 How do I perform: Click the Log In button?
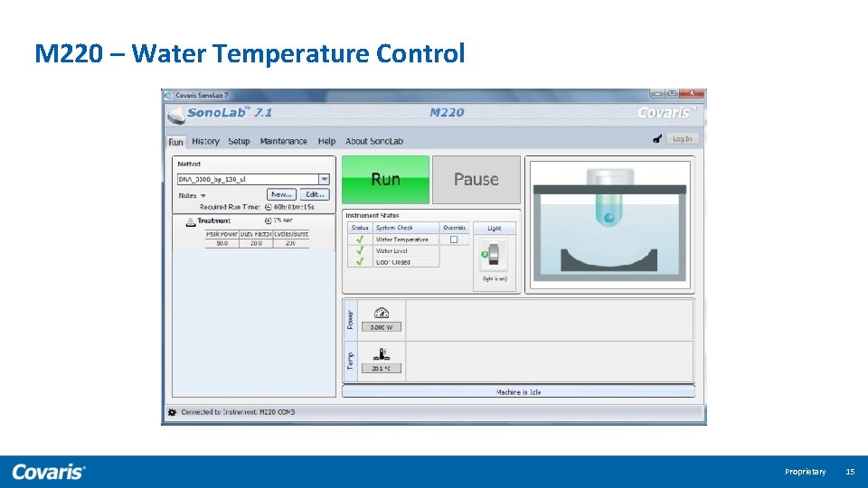tap(682, 139)
